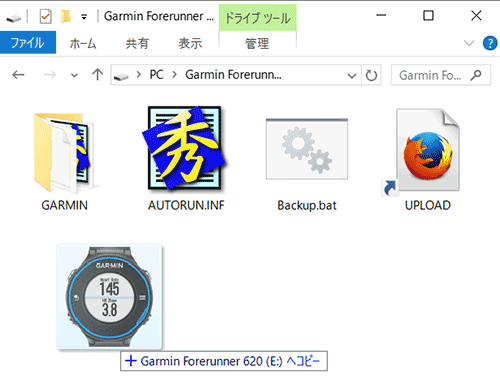Maximize the Explorer window
The height and width of the screenshot is (389, 500).
pyautogui.click(x=428, y=16)
